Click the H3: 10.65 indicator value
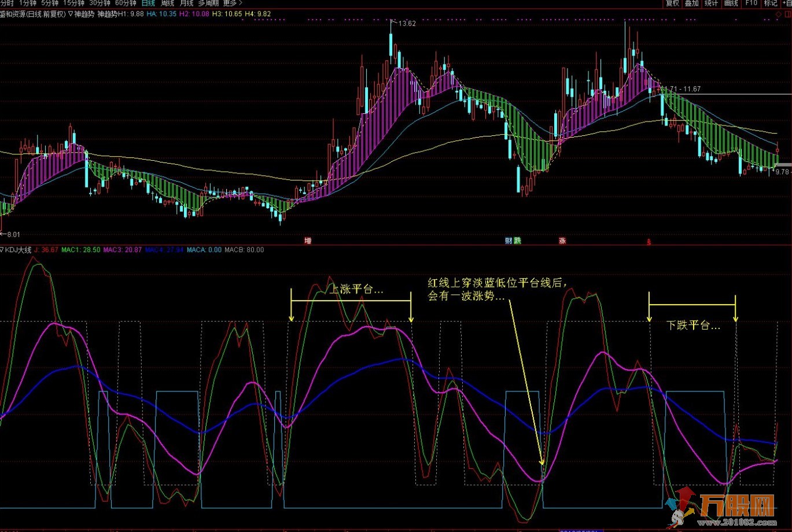The height and width of the screenshot is (532, 792). pyautogui.click(x=226, y=13)
